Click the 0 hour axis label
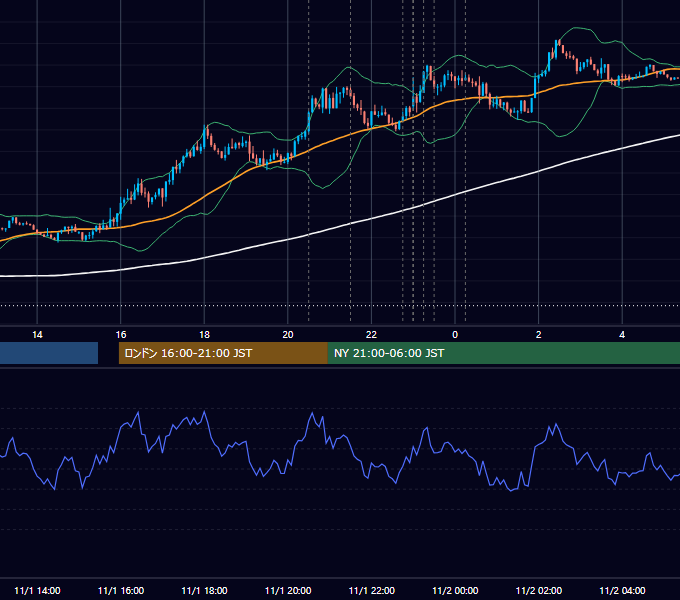Image resolution: width=680 pixels, height=600 pixels. (455, 335)
